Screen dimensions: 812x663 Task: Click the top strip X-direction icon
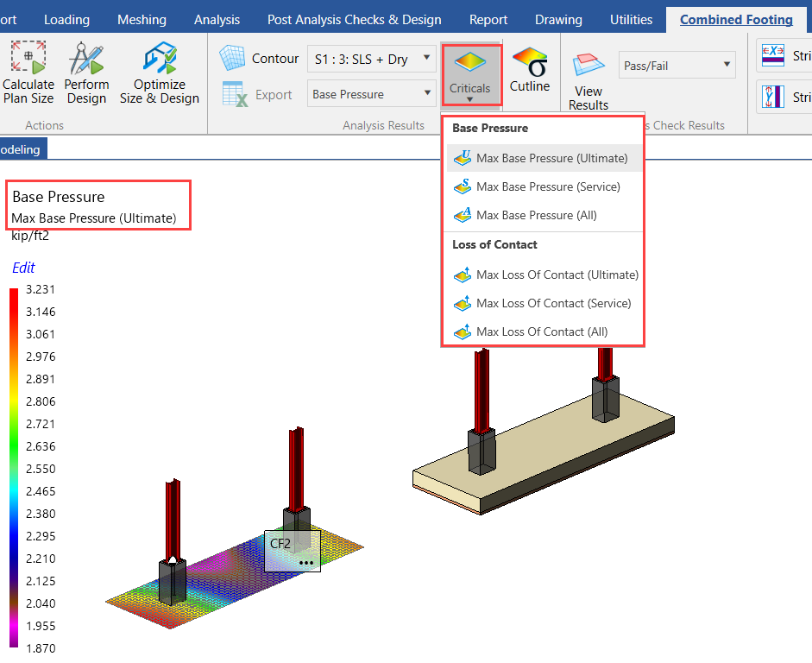click(x=773, y=55)
